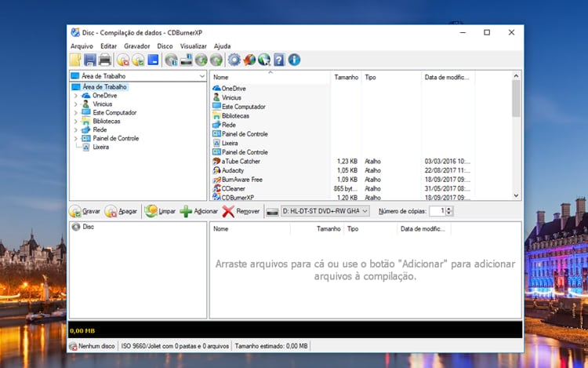
Task: Open the Visualizar menu
Action: pyautogui.click(x=193, y=46)
